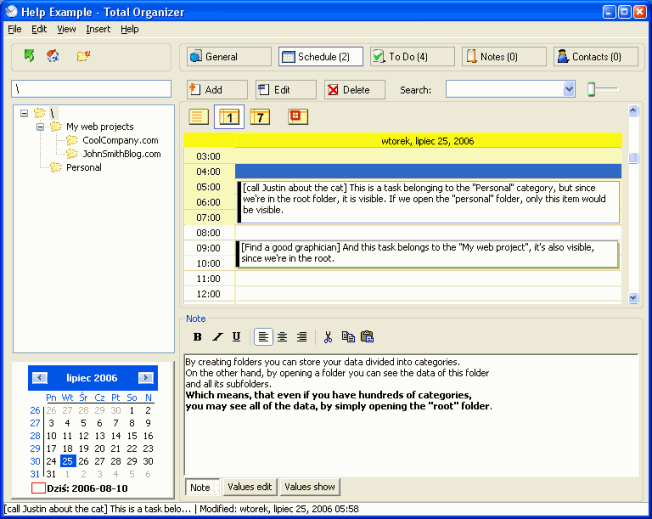Click the Delete button
Image resolution: width=652 pixels, height=519 pixels.
coord(354,90)
